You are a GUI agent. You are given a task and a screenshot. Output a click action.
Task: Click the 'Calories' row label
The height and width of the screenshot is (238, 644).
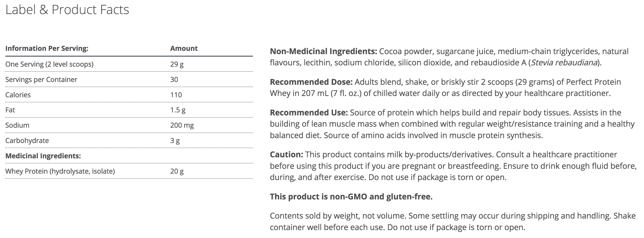[x=18, y=95]
